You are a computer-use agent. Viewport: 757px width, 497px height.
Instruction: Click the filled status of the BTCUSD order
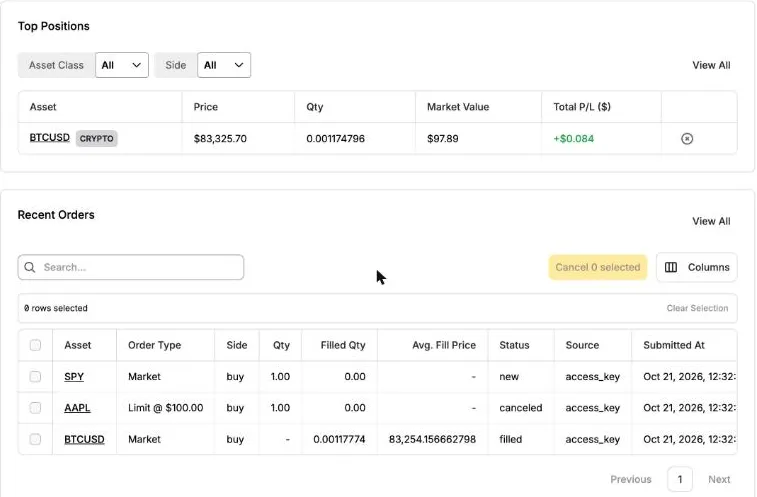point(510,439)
